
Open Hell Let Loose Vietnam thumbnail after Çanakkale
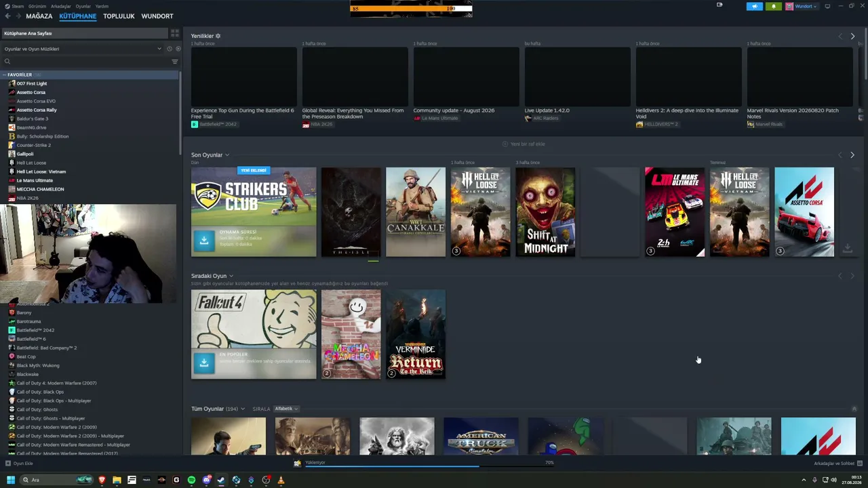point(480,212)
